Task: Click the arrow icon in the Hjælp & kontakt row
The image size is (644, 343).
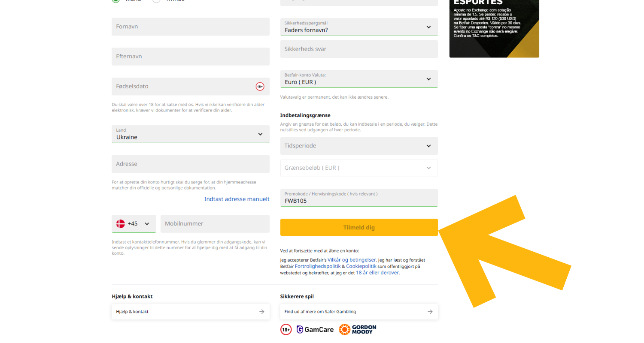Action: pyautogui.click(x=261, y=312)
